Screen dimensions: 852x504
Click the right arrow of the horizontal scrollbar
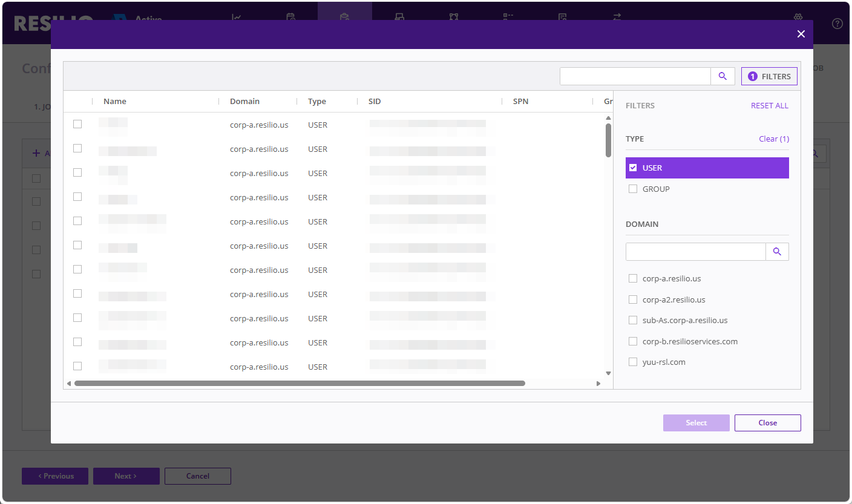598,383
